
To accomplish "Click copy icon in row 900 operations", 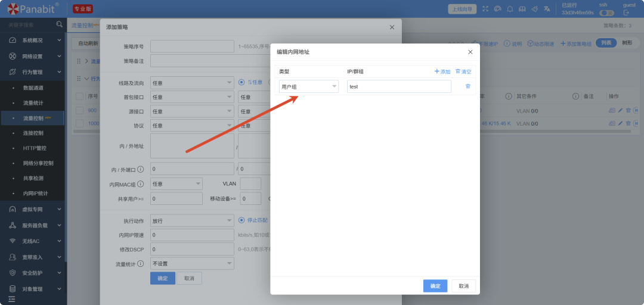I will (x=612, y=110).
